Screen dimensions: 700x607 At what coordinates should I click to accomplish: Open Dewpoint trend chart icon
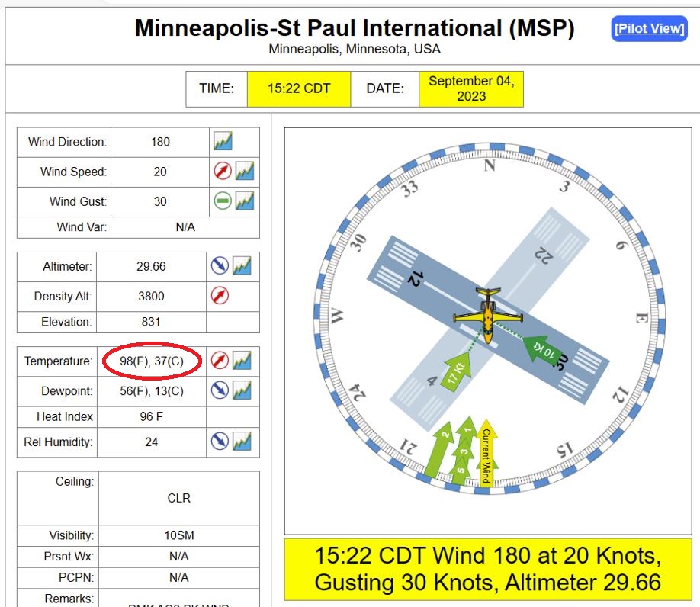point(242,390)
